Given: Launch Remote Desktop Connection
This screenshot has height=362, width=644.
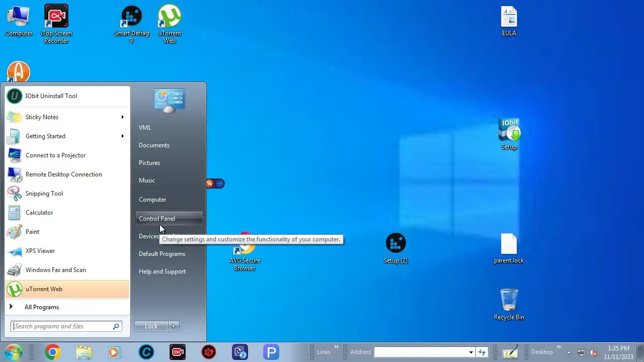Looking at the screenshot, I should pyautogui.click(x=67, y=174).
